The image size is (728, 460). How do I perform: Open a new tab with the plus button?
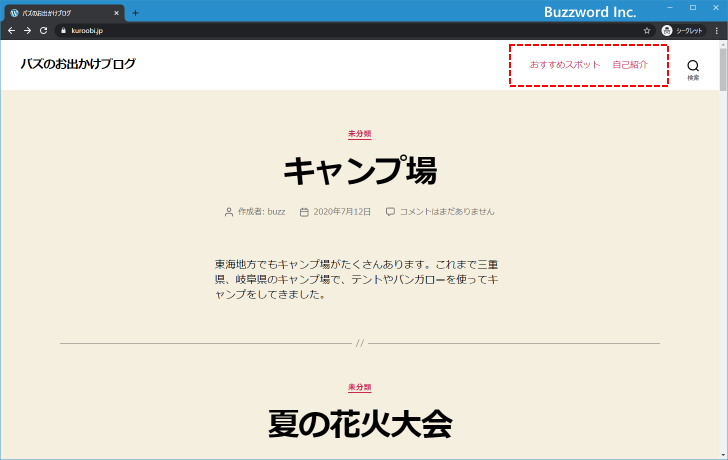pyautogui.click(x=135, y=13)
